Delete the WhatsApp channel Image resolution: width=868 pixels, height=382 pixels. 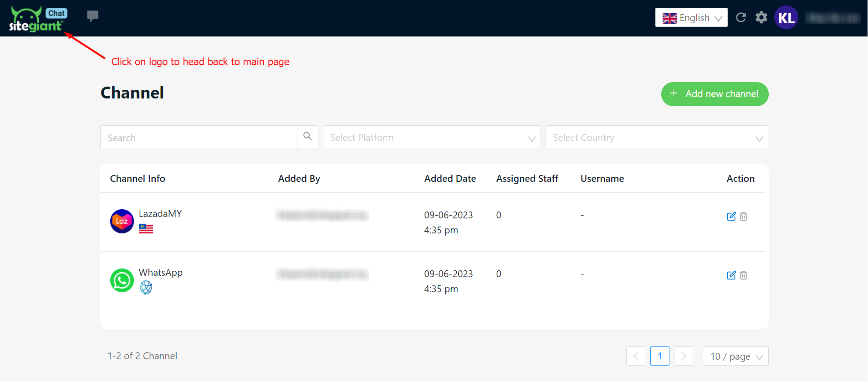(743, 275)
